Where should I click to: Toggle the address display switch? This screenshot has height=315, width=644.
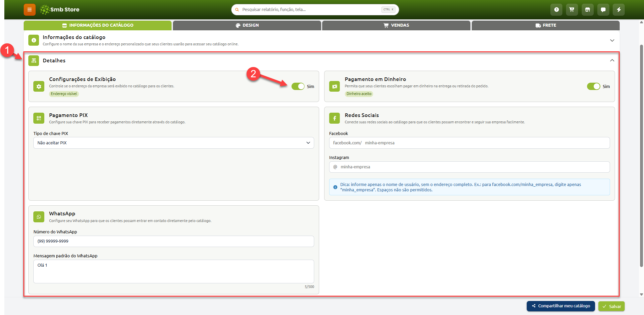click(x=298, y=86)
